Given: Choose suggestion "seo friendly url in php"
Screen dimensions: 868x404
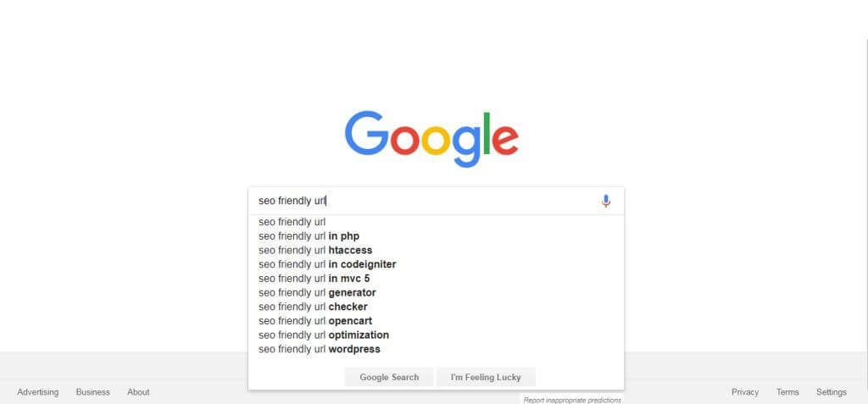Looking at the screenshot, I should point(436,236).
